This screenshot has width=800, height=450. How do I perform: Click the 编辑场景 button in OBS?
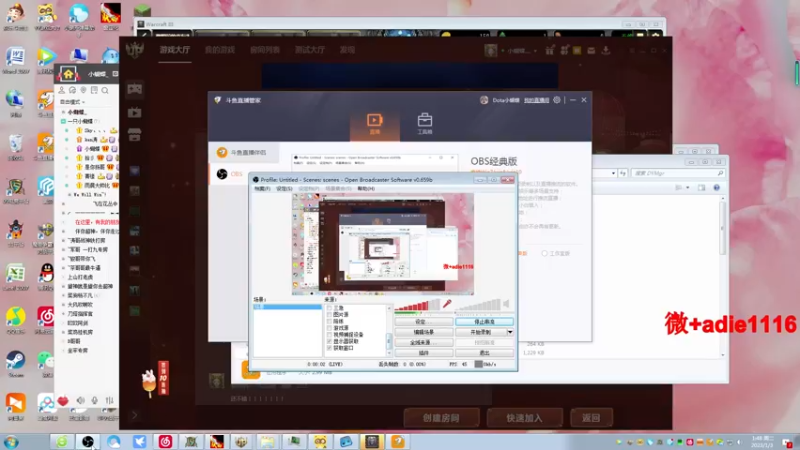(x=423, y=332)
